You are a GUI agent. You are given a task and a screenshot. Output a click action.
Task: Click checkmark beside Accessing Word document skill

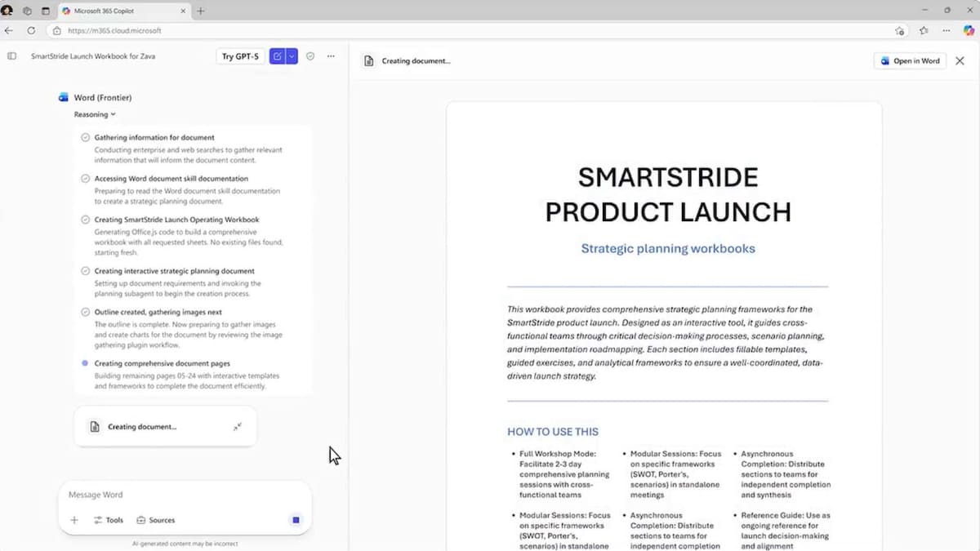[85, 178]
